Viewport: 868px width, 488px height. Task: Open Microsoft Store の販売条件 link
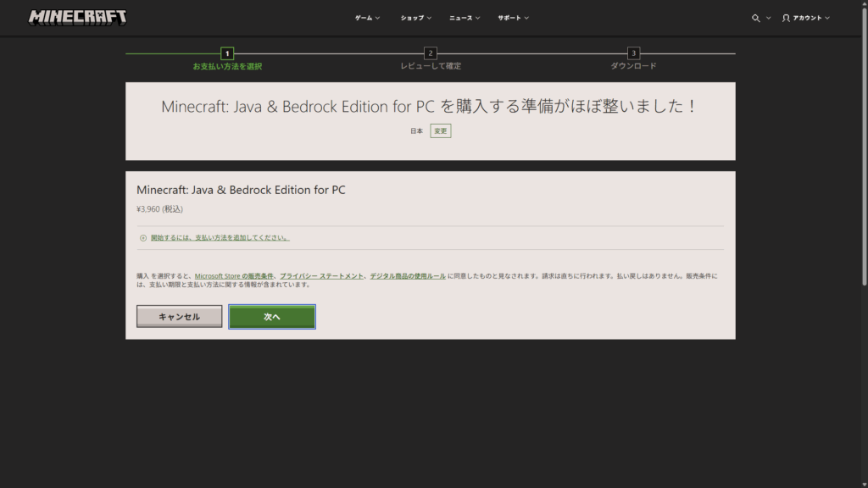click(x=234, y=276)
